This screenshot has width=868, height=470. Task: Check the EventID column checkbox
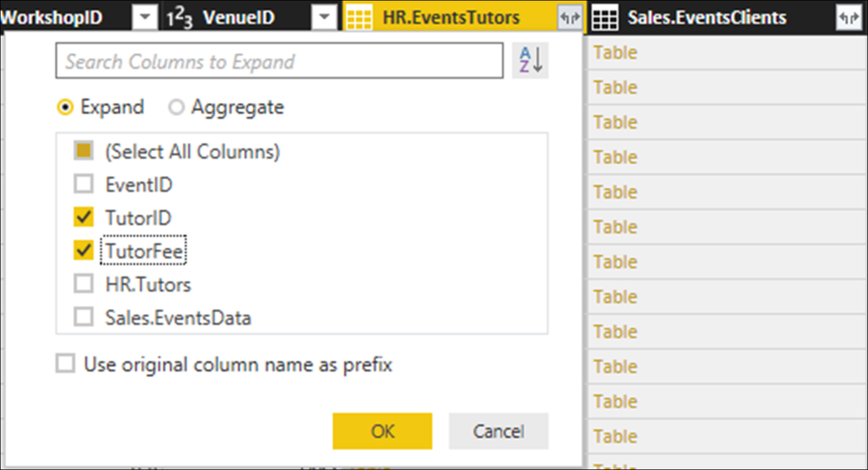(x=84, y=184)
